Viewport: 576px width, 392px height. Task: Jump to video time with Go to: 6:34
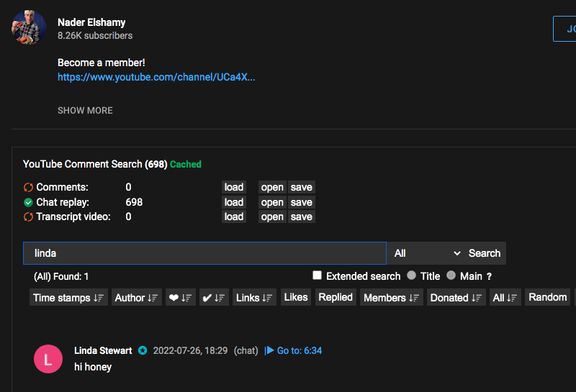tap(299, 350)
